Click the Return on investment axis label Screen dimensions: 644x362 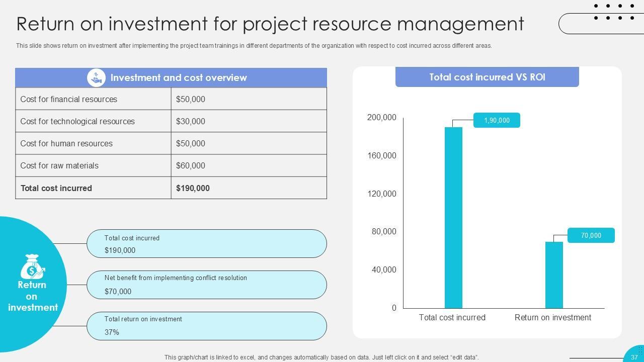coord(552,318)
